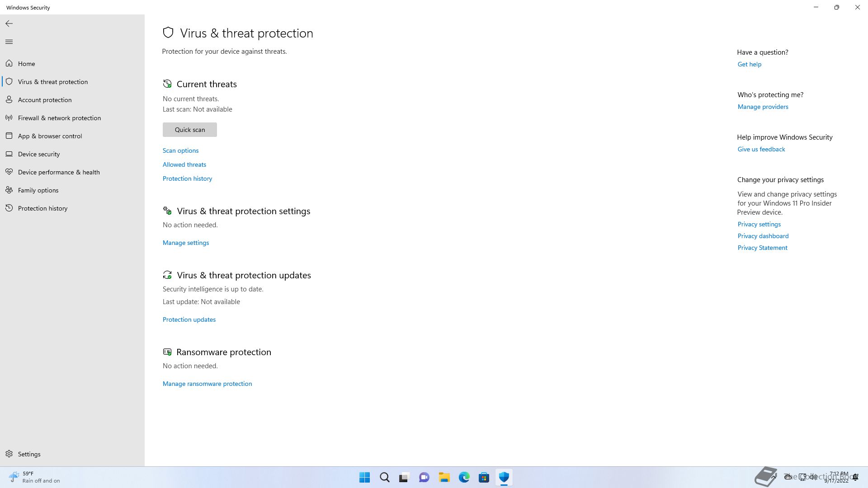Open Privacy dashboard link
This screenshot has width=868, height=488.
pos(763,236)
